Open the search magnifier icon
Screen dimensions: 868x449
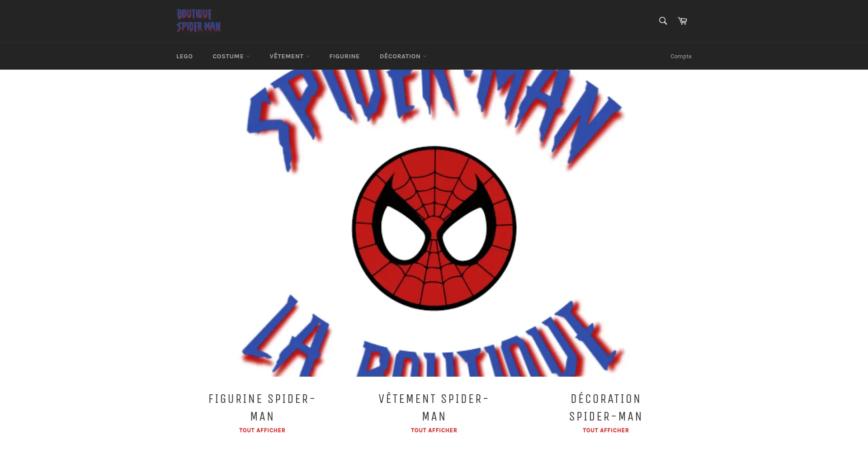click(x=663, y=21)
